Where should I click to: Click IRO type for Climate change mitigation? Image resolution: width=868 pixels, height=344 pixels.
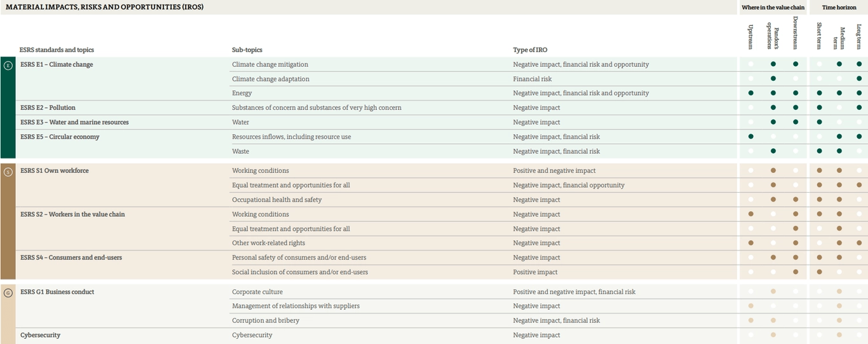pos(581,64)
